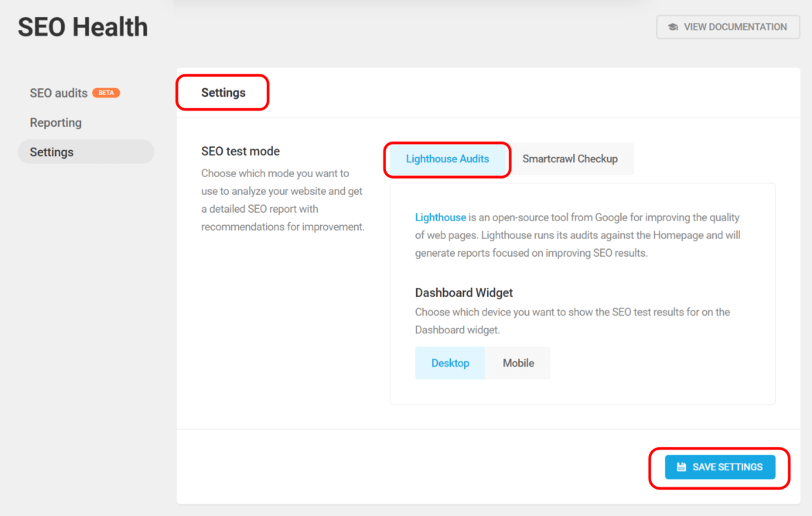Click the graduation cap icon on View Documentation

672,26
